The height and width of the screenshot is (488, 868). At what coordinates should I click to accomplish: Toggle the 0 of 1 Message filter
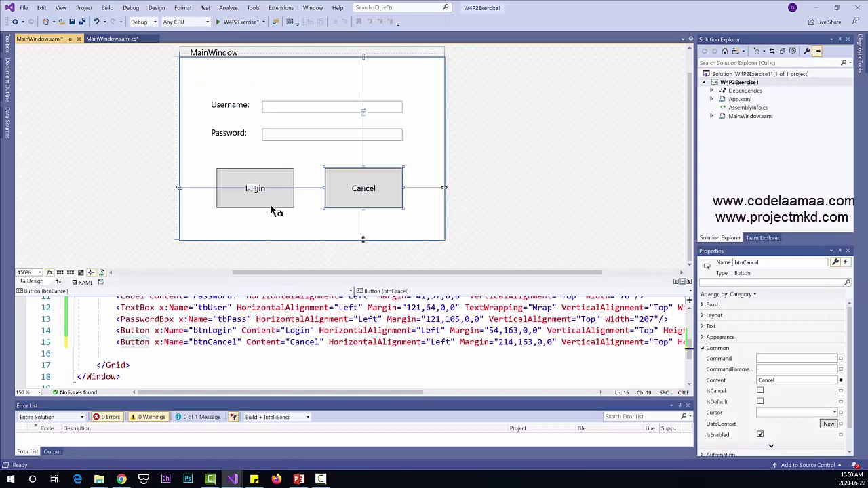(198, 417)
